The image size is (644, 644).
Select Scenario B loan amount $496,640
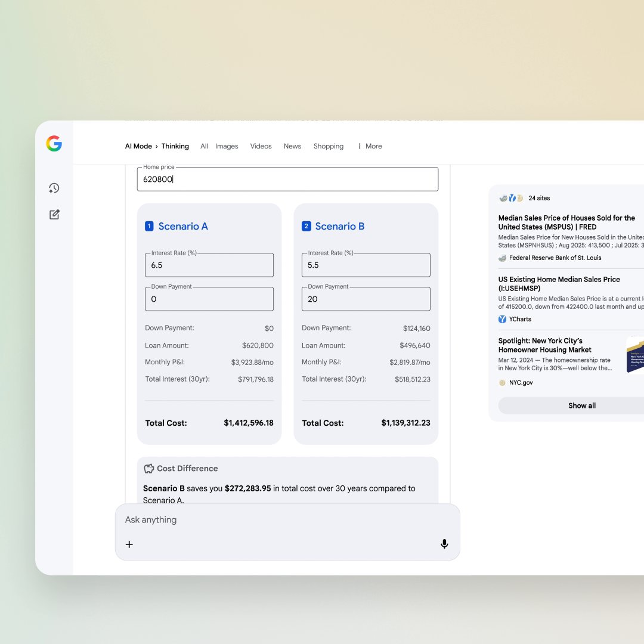pyautogui.click(x=415, y=345)
